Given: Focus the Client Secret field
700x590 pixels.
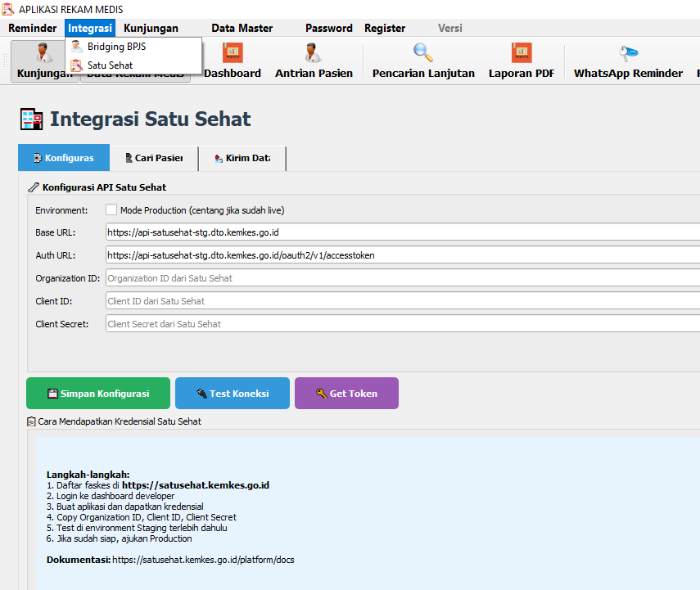Looking at the screenshot, I should click(x=403, y=324).
